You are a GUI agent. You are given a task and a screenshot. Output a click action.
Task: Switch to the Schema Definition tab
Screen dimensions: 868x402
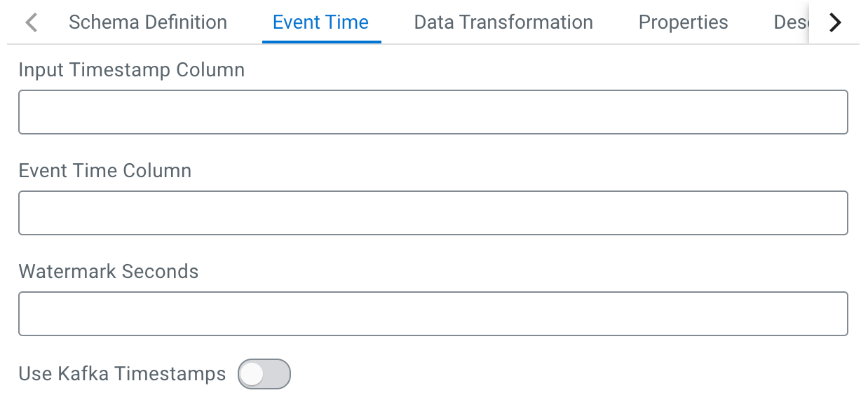click(x=147, y=22)
